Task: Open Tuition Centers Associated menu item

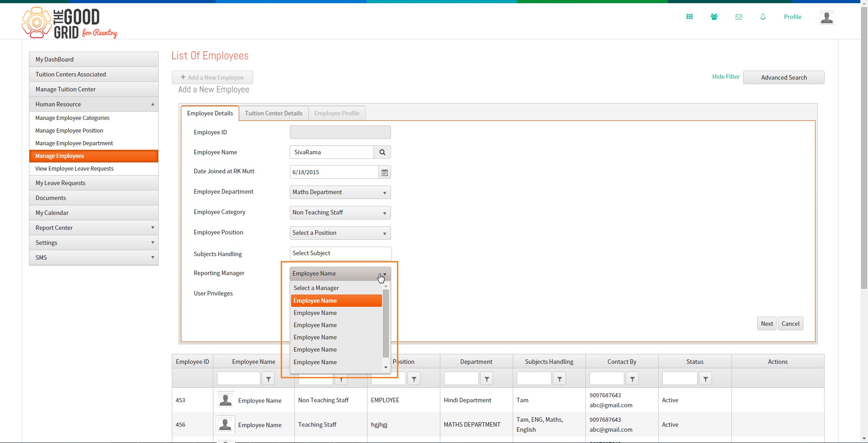Action: 94,74
